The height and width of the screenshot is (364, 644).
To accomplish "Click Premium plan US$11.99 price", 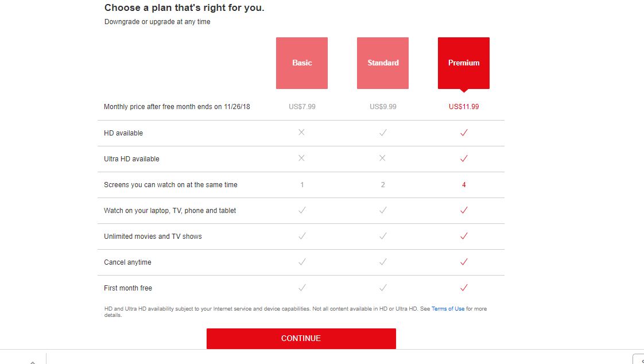I will (x=464, y=106).
